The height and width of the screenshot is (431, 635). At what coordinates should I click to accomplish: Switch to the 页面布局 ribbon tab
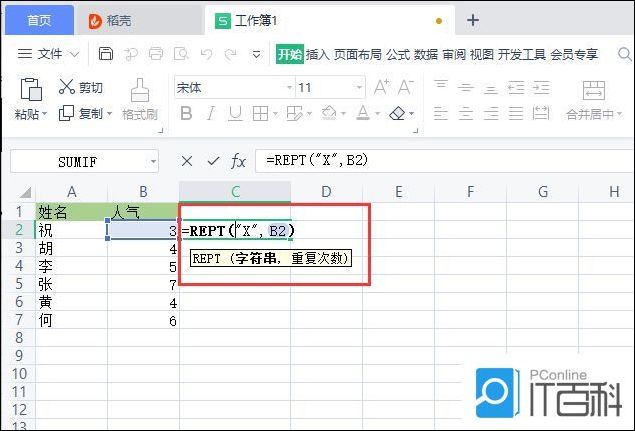358,54
